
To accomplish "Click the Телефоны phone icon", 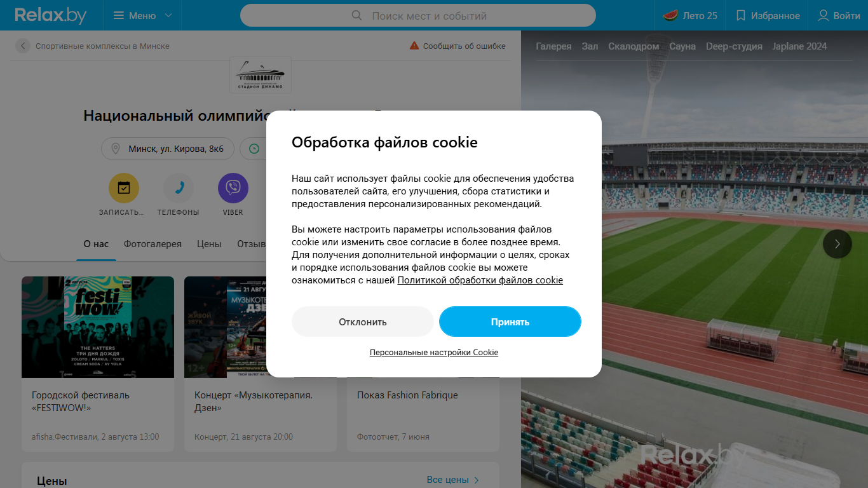I will (179, 188).
